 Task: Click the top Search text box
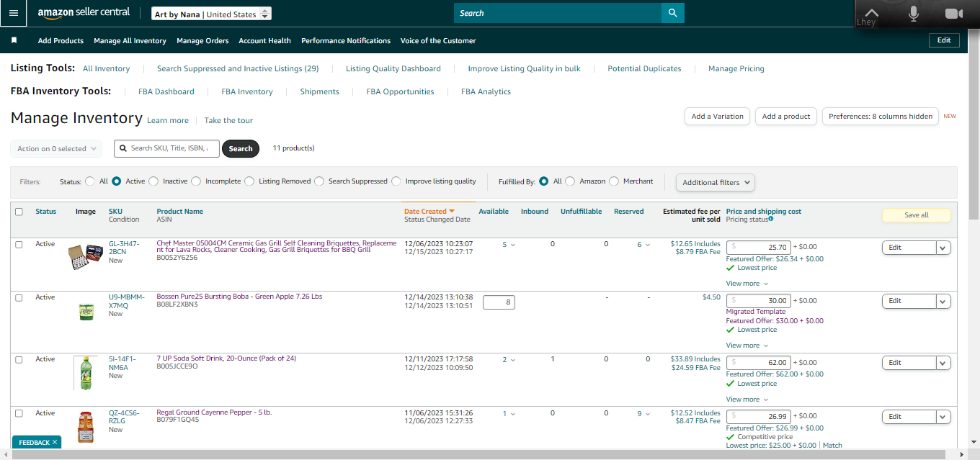[558, 13]
